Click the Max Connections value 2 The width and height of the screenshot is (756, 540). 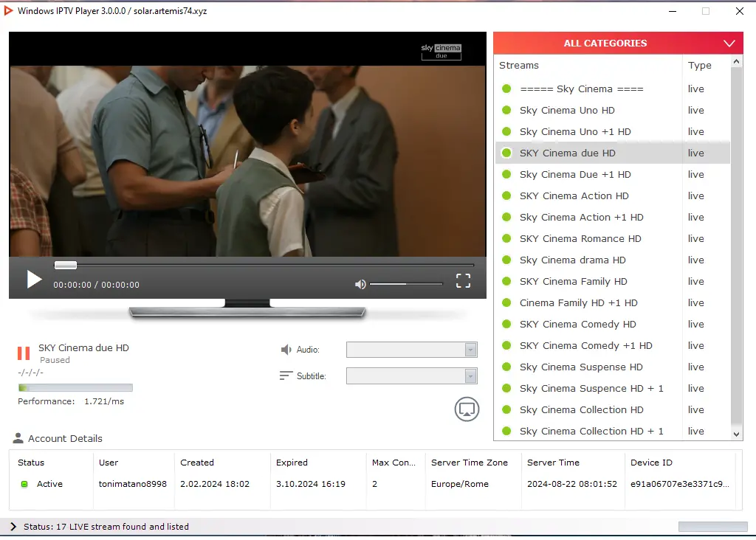click(x=374, y=484)
